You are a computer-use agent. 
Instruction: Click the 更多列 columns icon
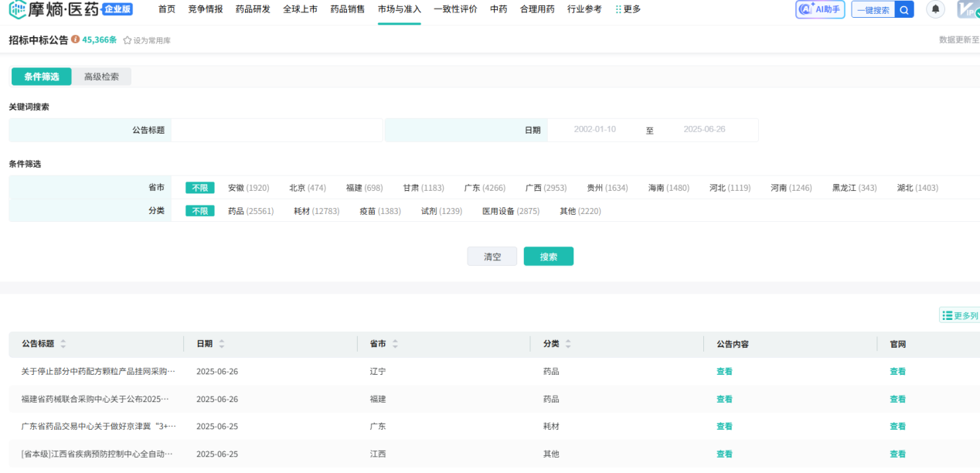click(948, 315)
